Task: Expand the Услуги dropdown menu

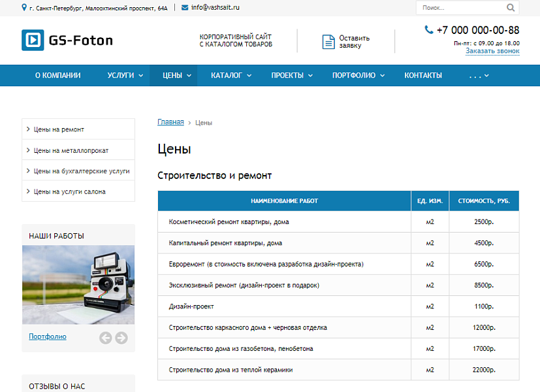Action: point(125,76)
